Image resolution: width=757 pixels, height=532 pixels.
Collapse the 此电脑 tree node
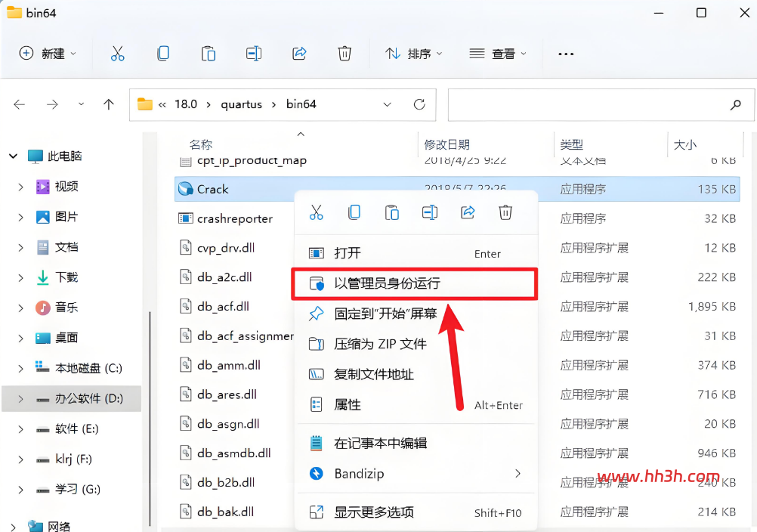pos(14,156)
